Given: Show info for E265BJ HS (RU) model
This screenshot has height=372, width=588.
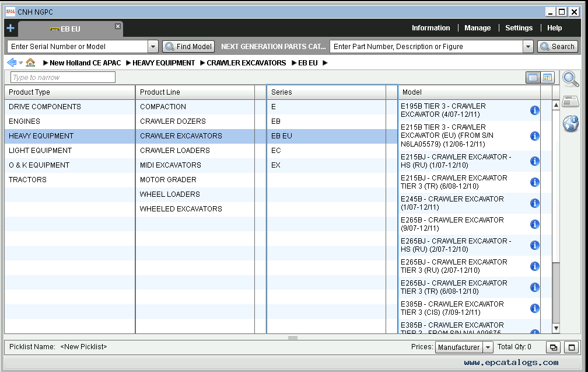Looking at the screenshot, I should 535,245.
